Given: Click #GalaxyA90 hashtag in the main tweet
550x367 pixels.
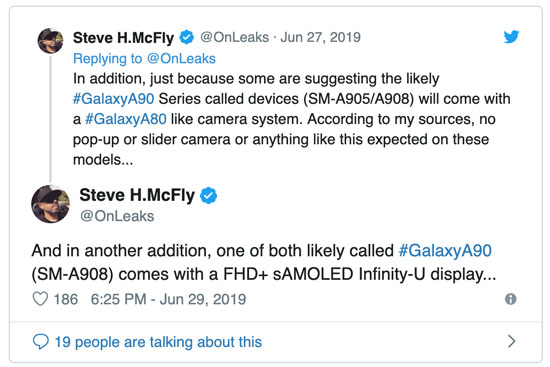Looking at the screenshot, I should [445, 251].
